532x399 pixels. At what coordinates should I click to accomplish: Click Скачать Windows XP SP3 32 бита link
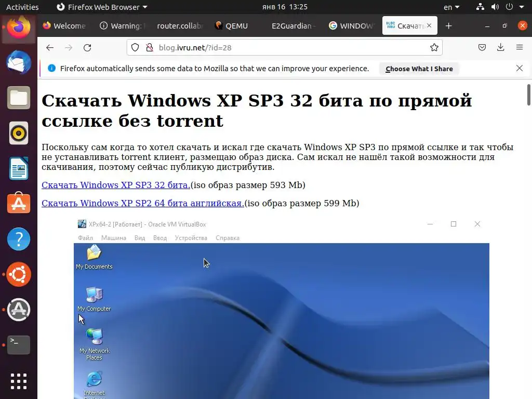coord(116,185)
